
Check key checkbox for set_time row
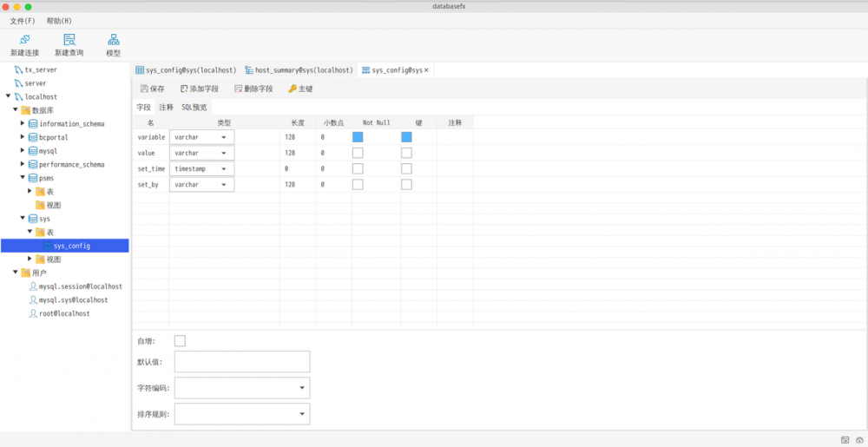tap(406, 168)
